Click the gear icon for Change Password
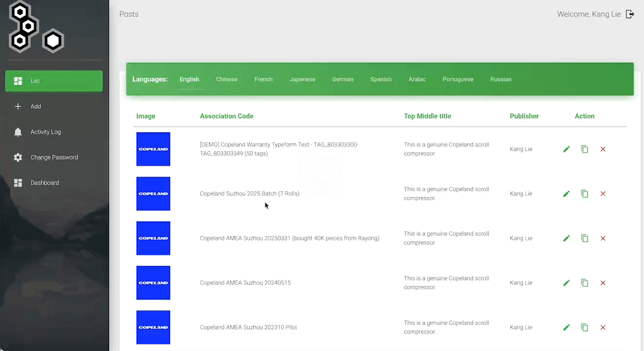644x351 pixels. click(x=18, y=157)
